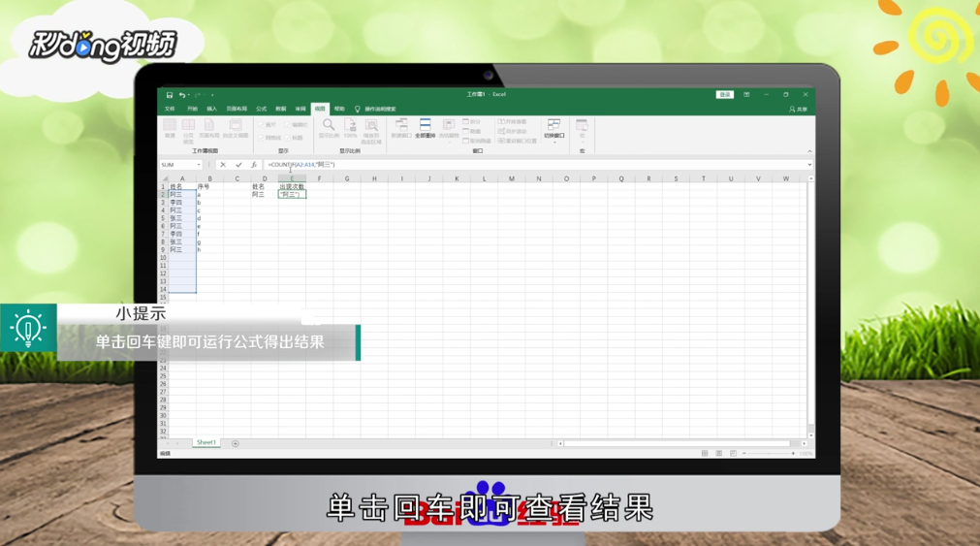The image size is (980, 546).
Task: Open the 开始 Home tab
Action: 192,109
